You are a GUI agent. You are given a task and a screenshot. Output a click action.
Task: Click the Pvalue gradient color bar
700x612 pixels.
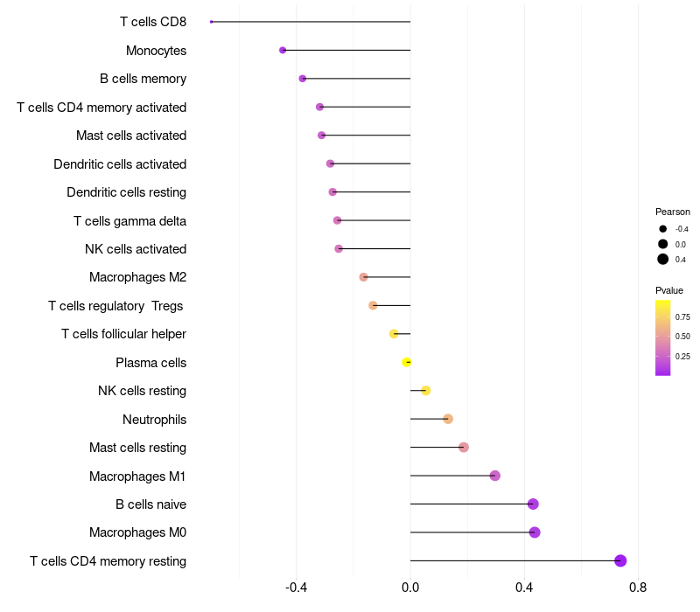point(662,337)
